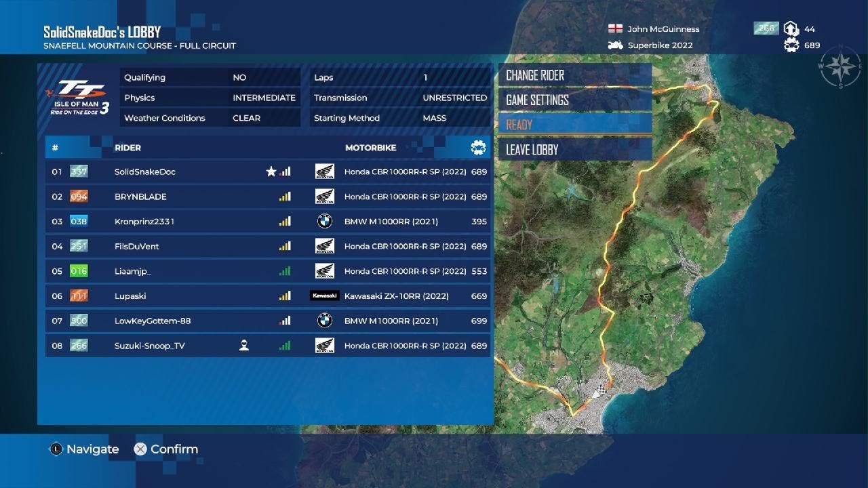The image size is (868, 488).
Task: Click the BMW logo in LowKeyGottem-88's row
Action: [x=325, y=321]
